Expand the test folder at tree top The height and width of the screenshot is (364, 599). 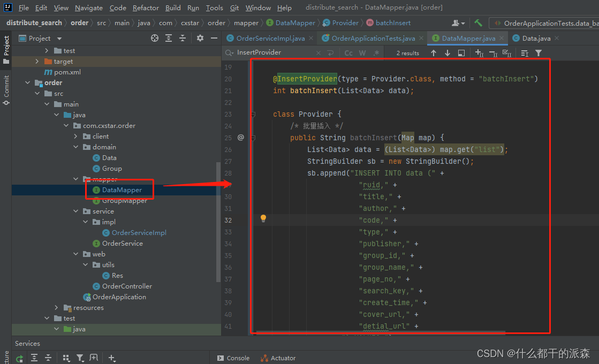pyautogui.click(x=47, y=51)
